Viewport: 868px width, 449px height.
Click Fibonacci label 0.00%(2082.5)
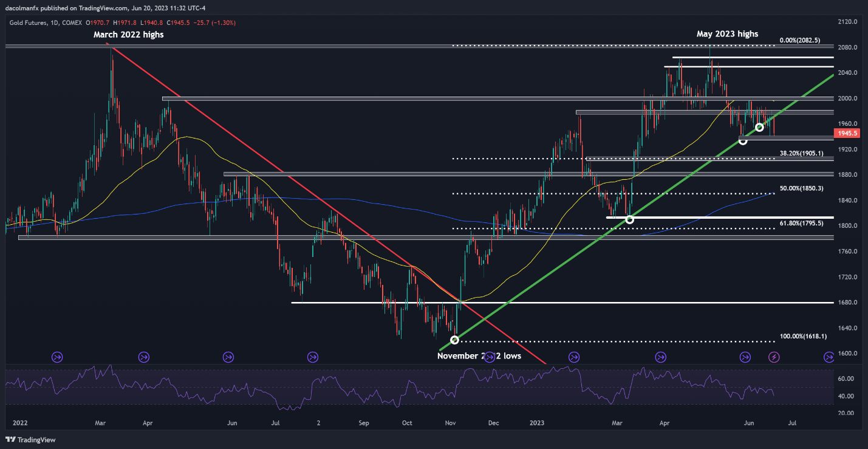[x=800, y=40]
